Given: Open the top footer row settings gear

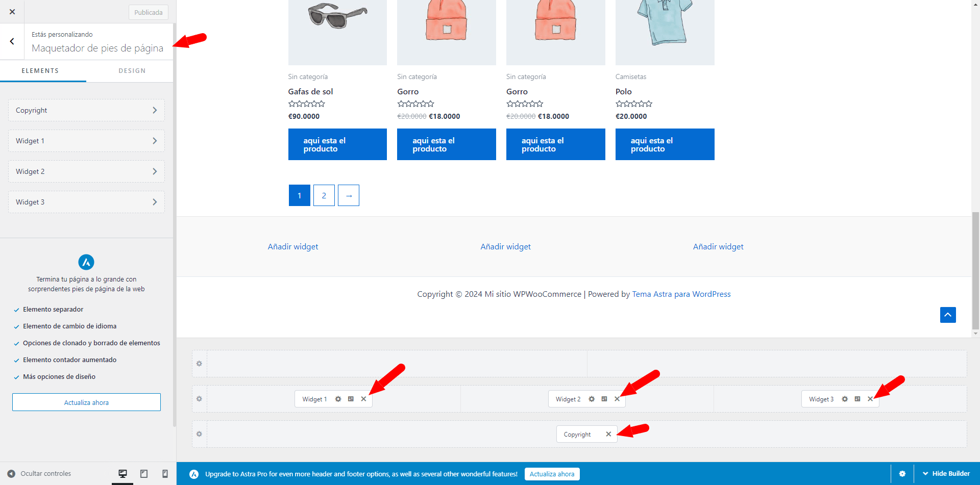Looking at the screenshot, I should tap(199, 364).
